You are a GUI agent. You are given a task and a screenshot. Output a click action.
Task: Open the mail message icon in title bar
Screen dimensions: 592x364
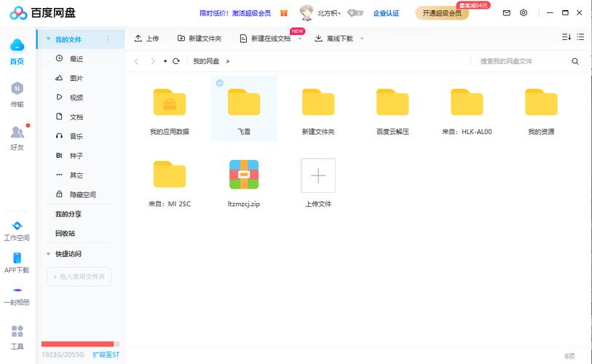(508, 13)
